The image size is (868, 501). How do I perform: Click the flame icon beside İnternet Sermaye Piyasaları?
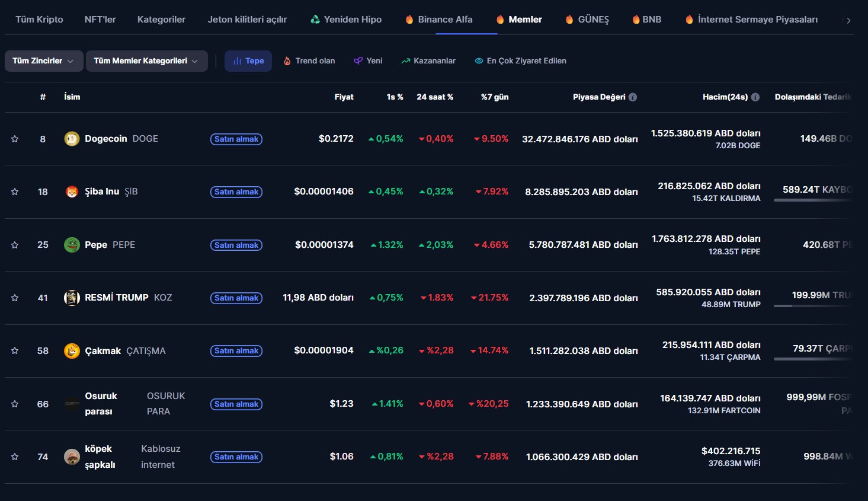click(x=689, y=20)
